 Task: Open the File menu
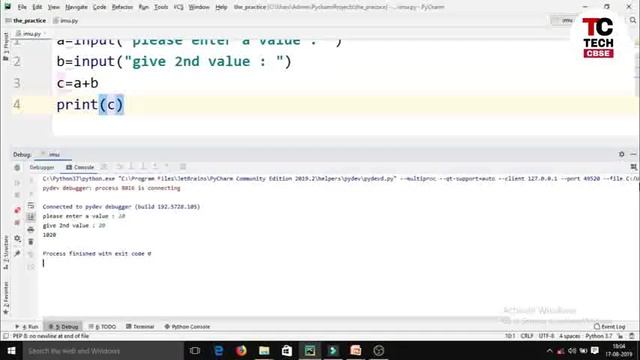tap(22, 7)
